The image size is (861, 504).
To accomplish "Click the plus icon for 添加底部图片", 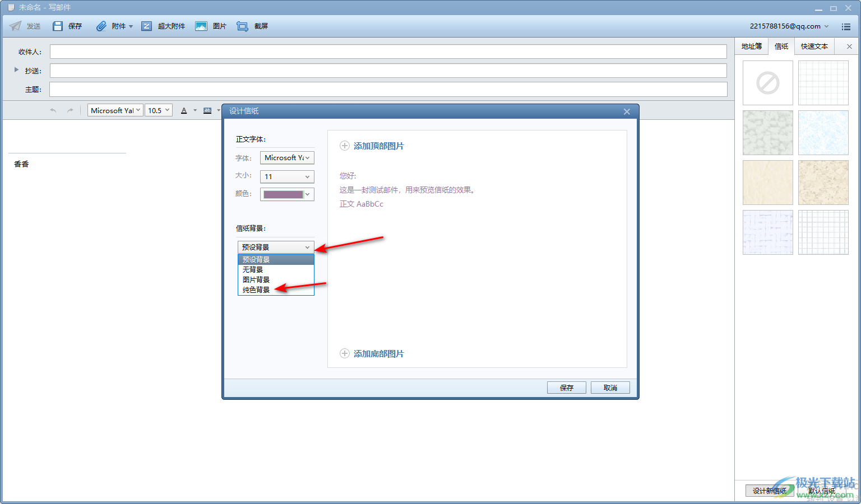I will click(345, 353).
